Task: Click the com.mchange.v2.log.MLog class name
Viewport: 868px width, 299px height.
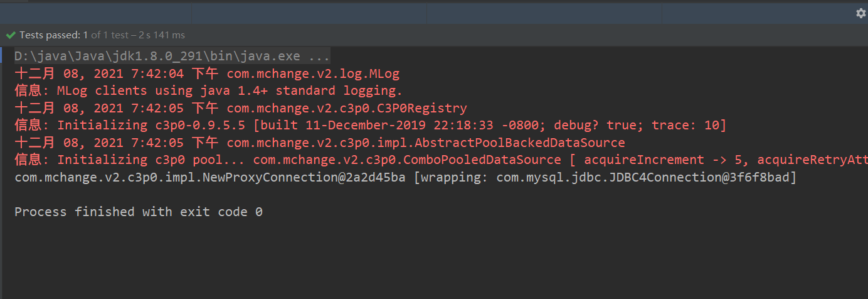Action: click(x=313, y=73)
